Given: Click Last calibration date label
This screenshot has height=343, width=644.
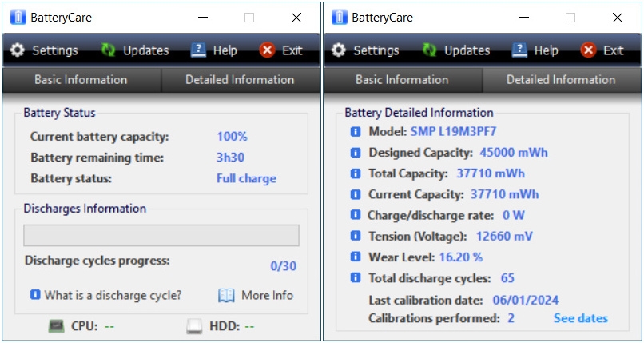Looking at the screenshot, I should (426, 300).
